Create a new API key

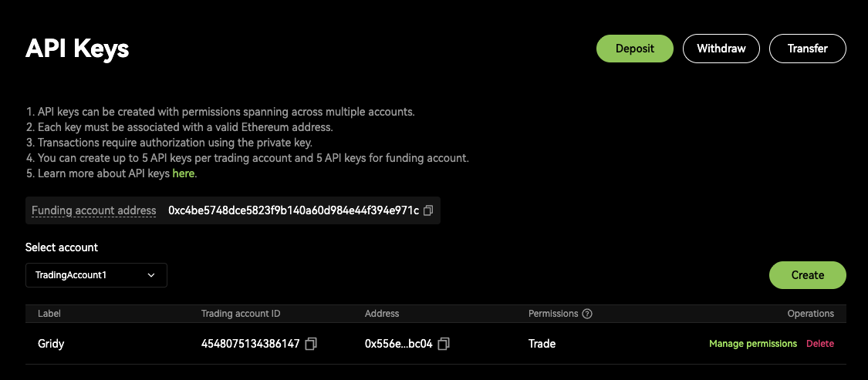808,275
